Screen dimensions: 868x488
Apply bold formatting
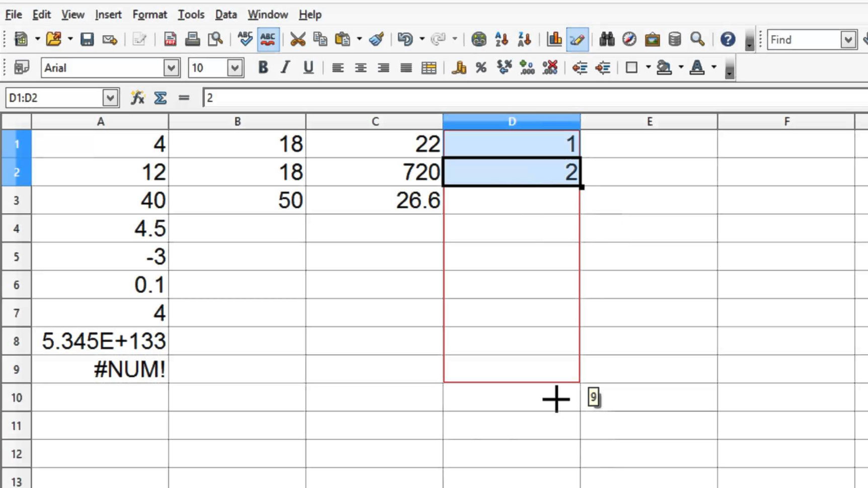262,67
